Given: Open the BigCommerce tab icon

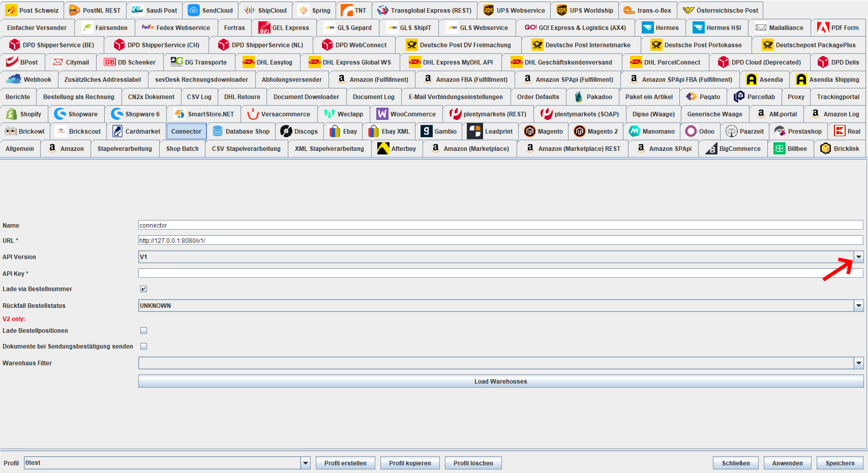Looking at the screenshot, I should pyautogui.click(x=711, y=148).
